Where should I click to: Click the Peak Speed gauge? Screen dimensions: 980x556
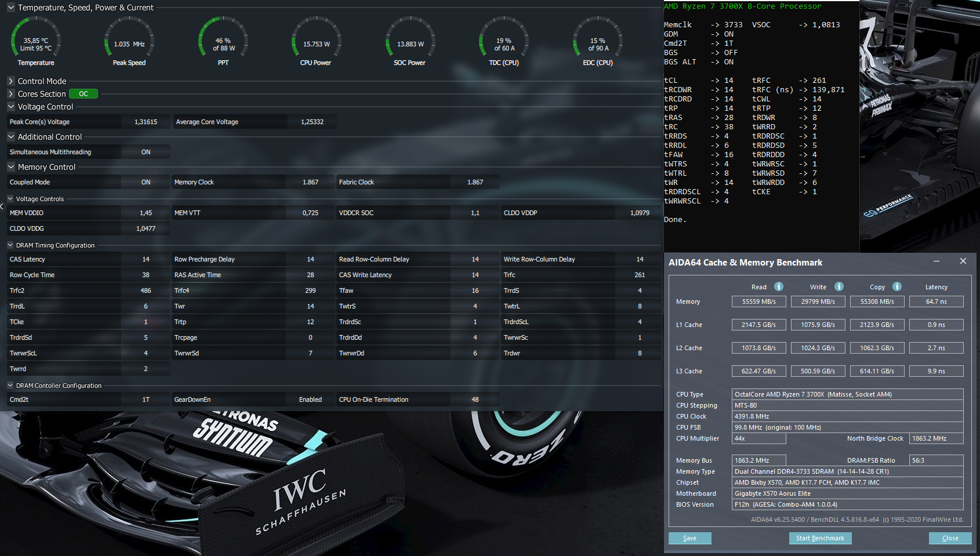click(x=129, y=42)
